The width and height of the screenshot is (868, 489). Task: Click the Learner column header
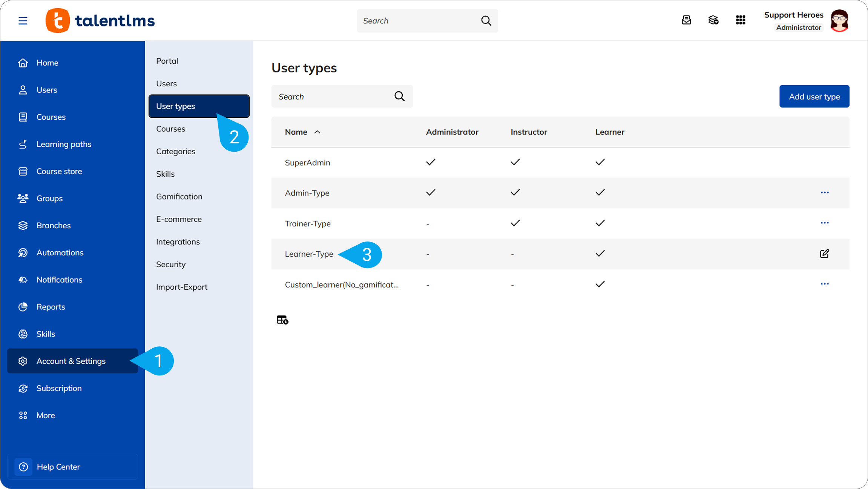pyautogui.click(x=610, y=132)
